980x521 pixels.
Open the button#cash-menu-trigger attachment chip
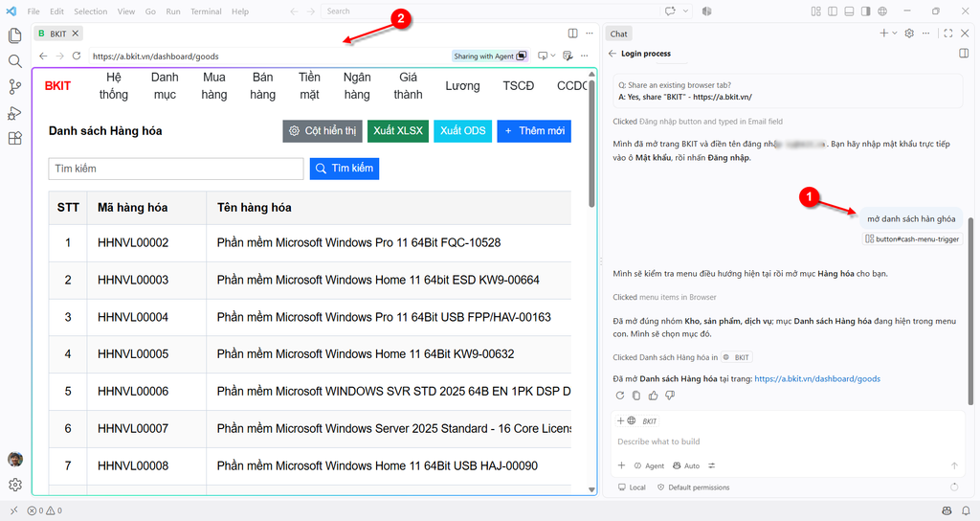point(912,238)
